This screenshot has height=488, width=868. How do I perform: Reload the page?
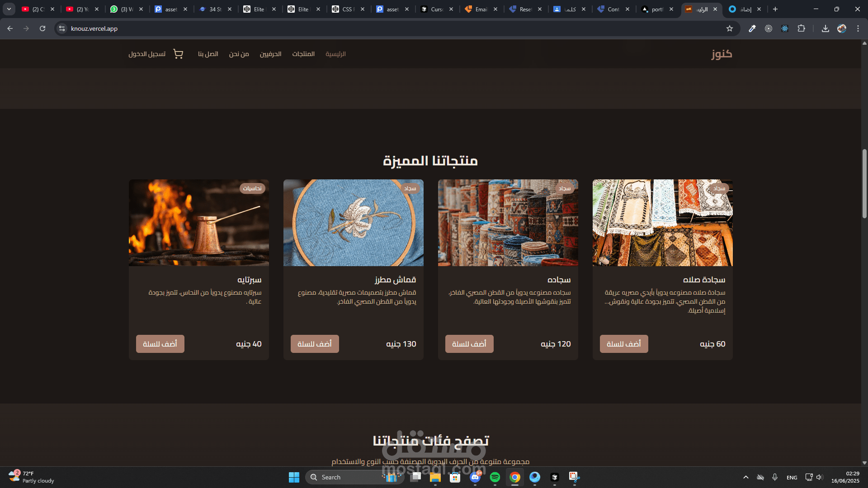(42, 28)
